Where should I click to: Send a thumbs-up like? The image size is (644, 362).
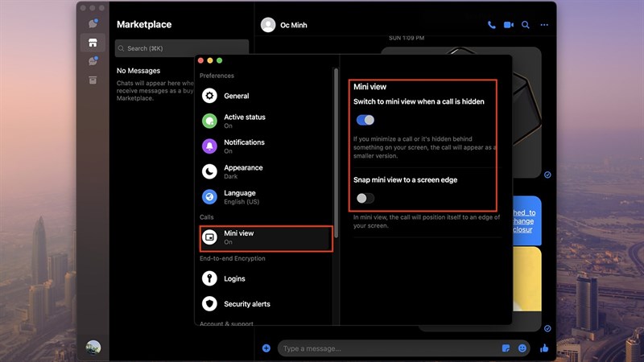coord(544,348)
